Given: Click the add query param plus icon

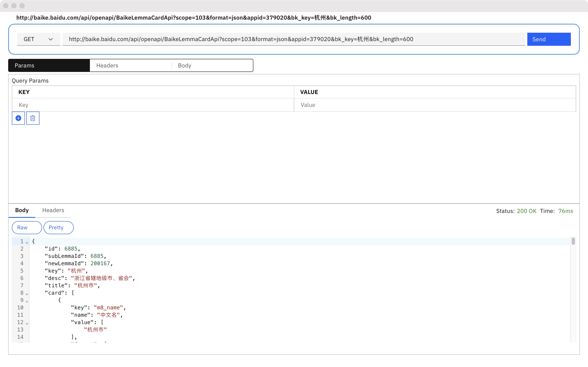Looking at the screenshot, I should (x=18, y=118).
